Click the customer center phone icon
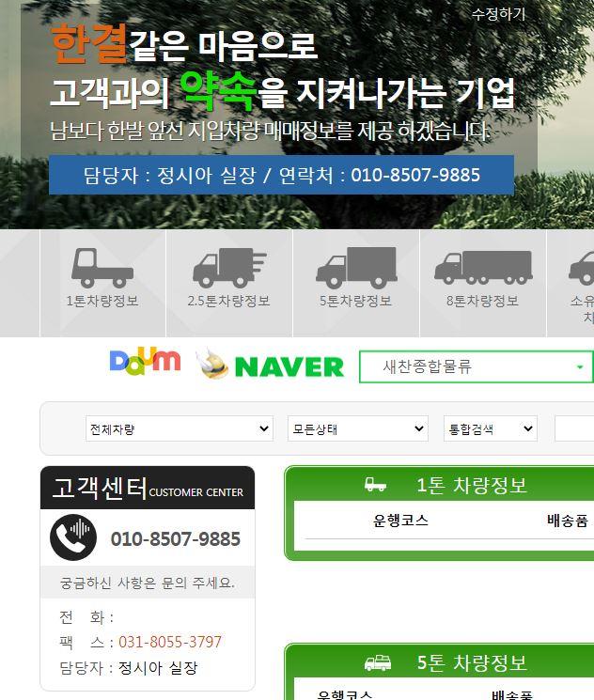594x700 pixels. coord(73,537)
